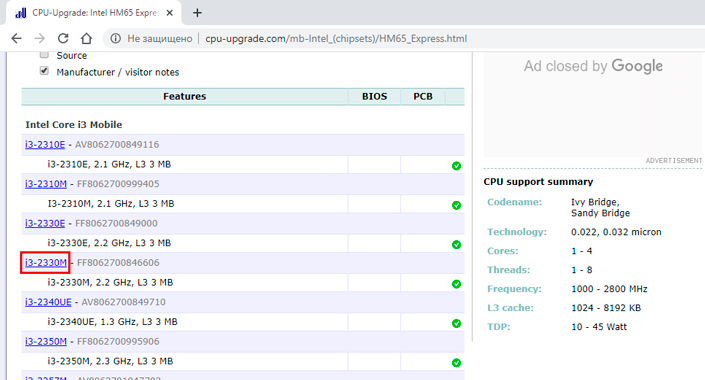Click the '1000 - 2800 MHz' value
The width and height of the screenshot is (705, 380).
[x=609, y=289]
